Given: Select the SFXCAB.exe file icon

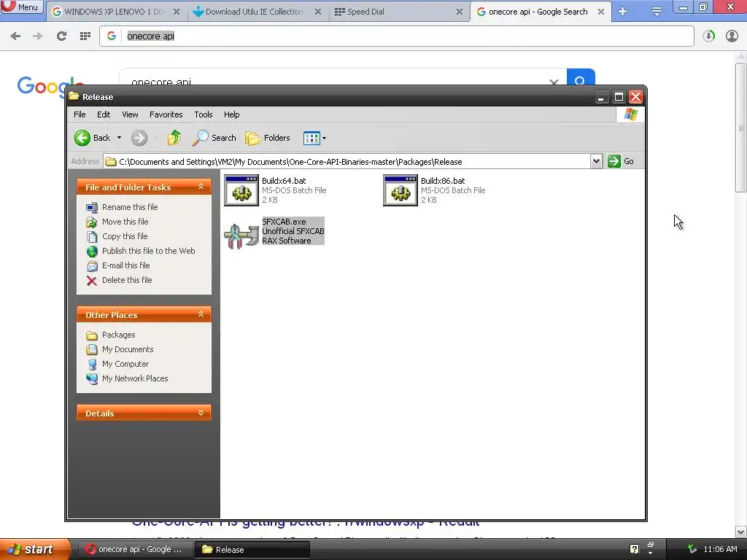Looking at the screenshot, I should pyautogui.click(x=241, y=235).
